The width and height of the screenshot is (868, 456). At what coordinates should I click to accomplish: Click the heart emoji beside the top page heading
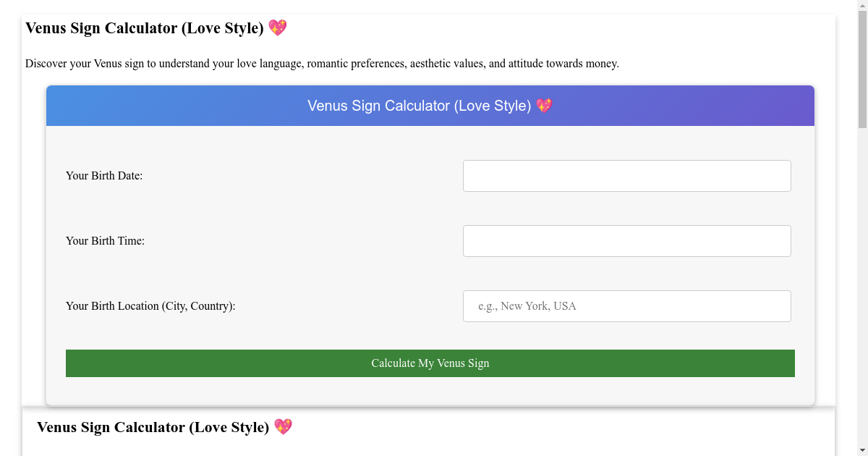pos(277,28)
